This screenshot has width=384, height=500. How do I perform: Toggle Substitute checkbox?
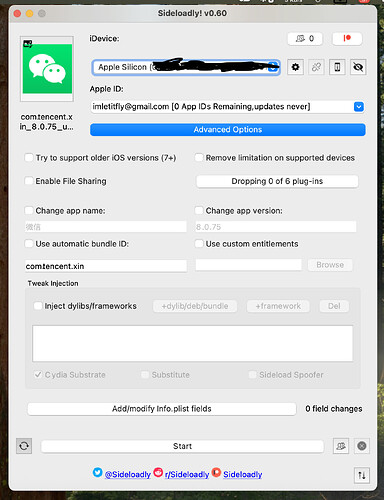(145, 375)
